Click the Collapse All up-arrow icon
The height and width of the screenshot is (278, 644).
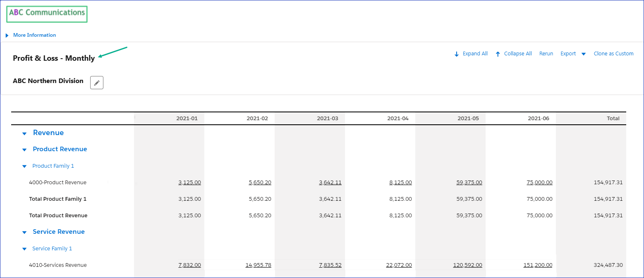[x=498, y=54]
